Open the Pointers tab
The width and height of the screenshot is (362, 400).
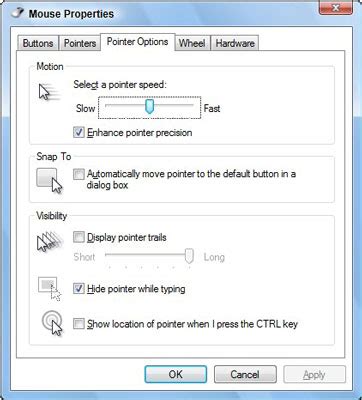80,43
